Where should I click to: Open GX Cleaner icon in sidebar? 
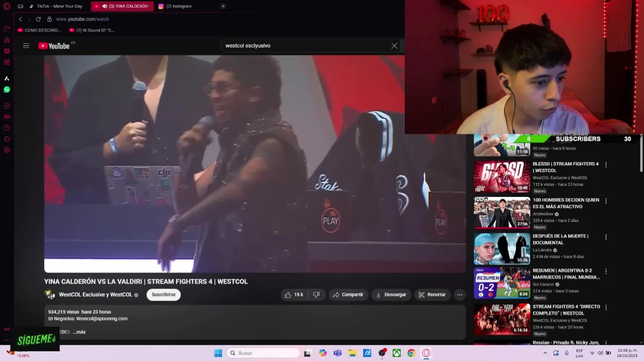click(x=7, y=40)
